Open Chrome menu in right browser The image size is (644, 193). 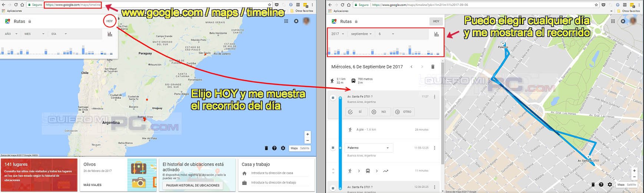click(640, 5)
